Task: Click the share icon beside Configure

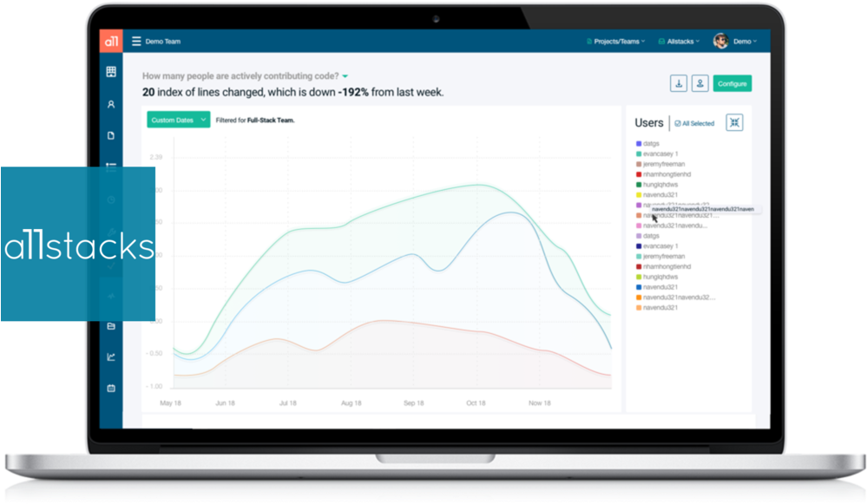Action: [700, 83]
